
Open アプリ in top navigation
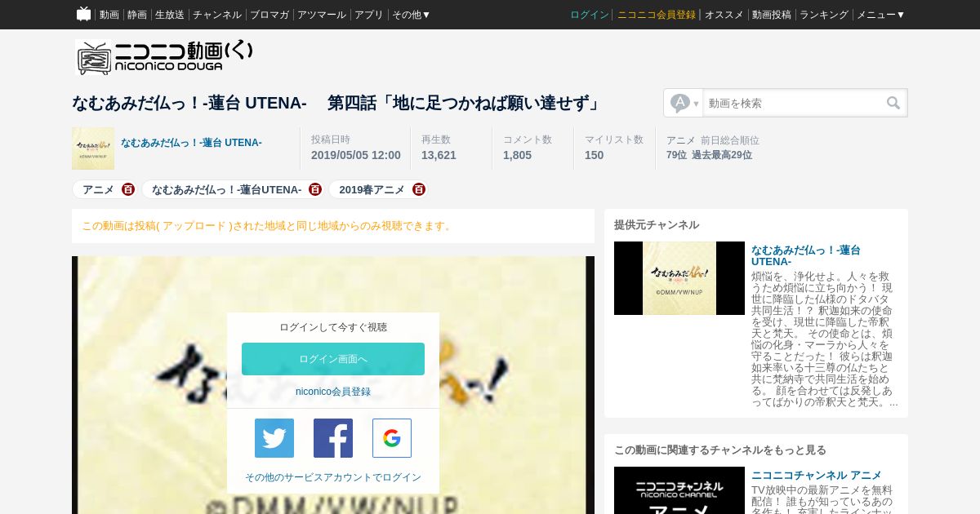coord(369,15)
